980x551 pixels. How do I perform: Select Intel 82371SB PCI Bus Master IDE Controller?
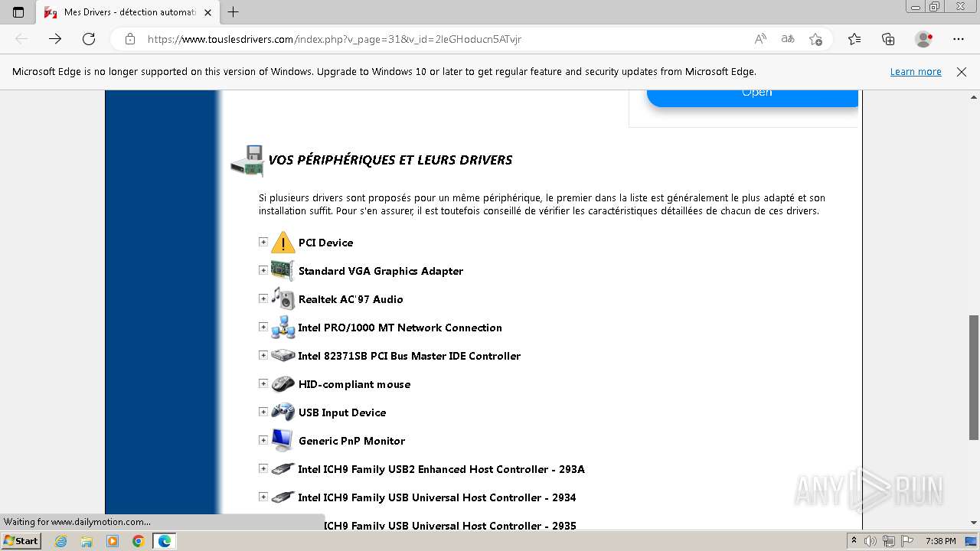(409, 356)
